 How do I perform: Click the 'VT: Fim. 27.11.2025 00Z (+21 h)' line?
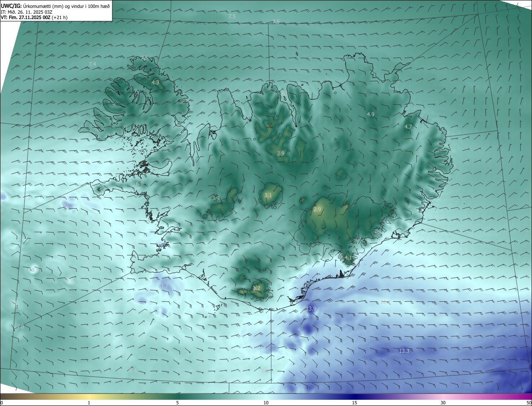tap(34, 17)
